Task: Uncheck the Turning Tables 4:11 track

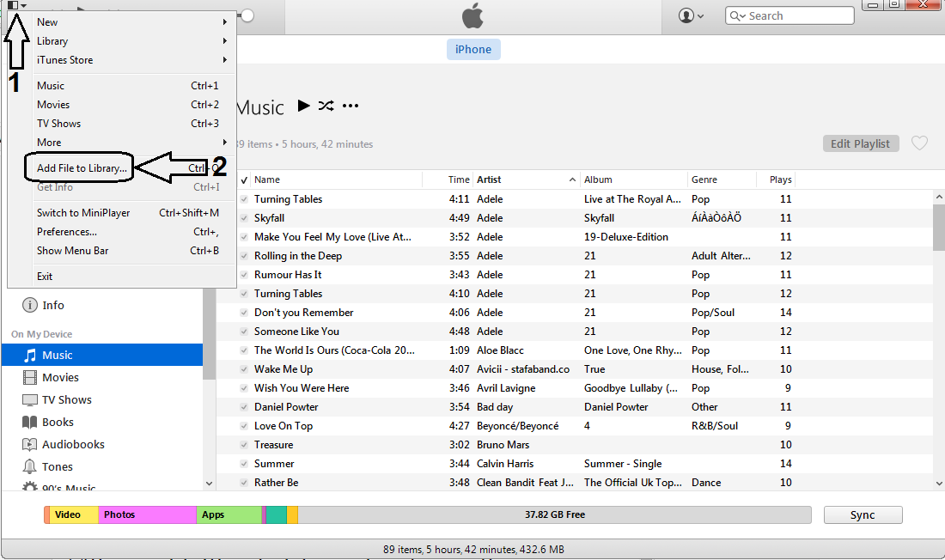Action: coord(244,199)
